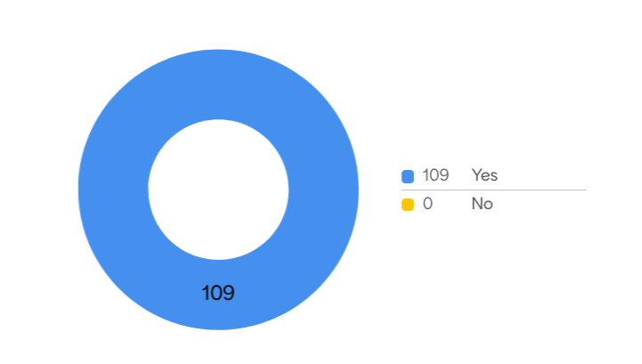642x364 pixels.
Task: Select the No legend label
Action: point(482,204)
